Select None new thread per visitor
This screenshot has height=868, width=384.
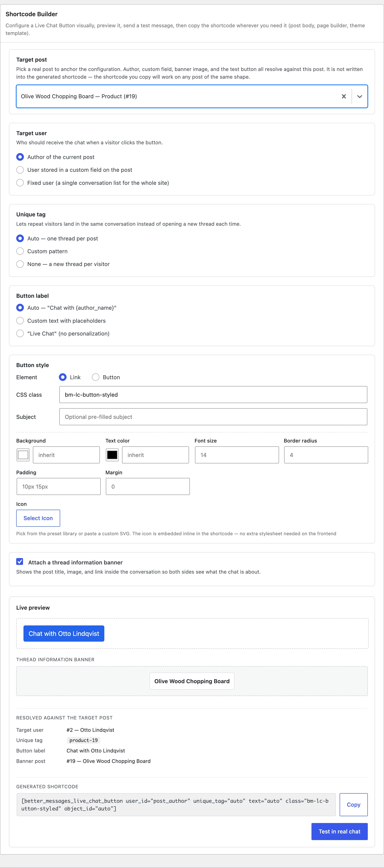[20, 264]
